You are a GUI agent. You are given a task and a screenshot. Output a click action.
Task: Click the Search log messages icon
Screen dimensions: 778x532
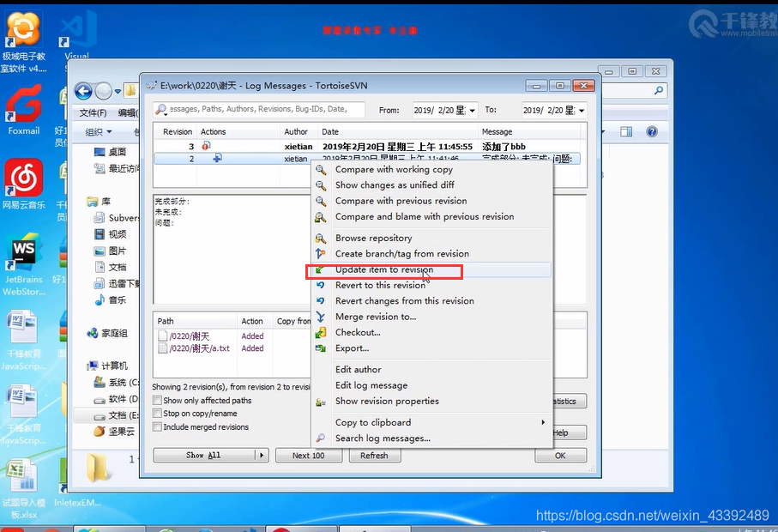click(x=321, y=438)
